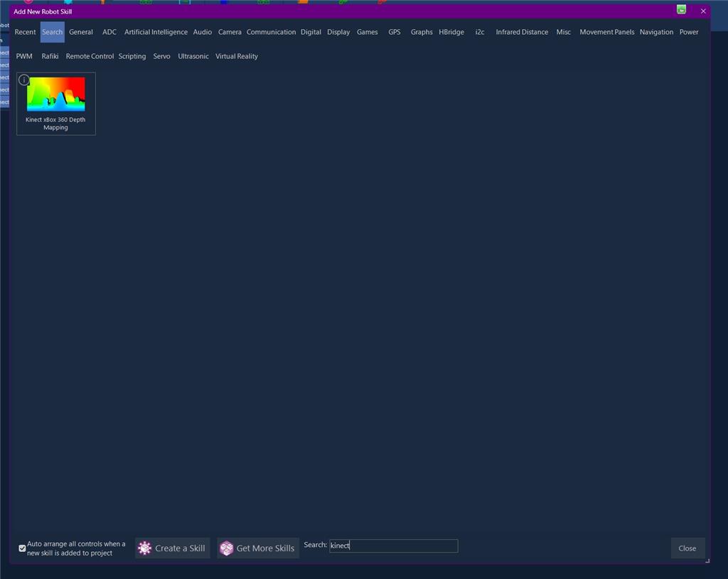Viewport: 728px width, 579px height.
Task: Click the Create a Skill button
Action: [173, 548]
